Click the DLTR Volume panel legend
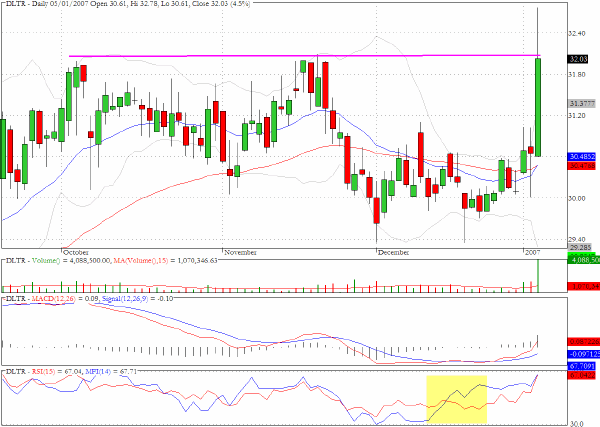Viewport: 600px width, 427px height. [112, 261]
